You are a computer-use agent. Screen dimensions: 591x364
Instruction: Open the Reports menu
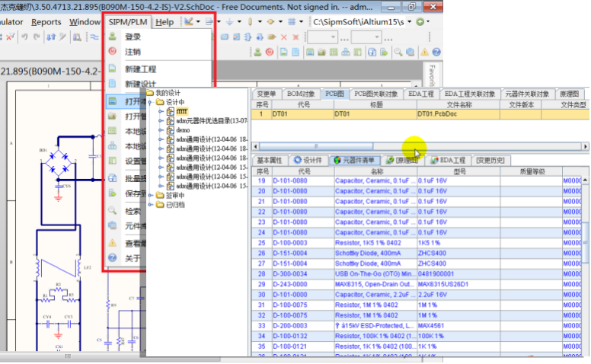coord(46,22)
